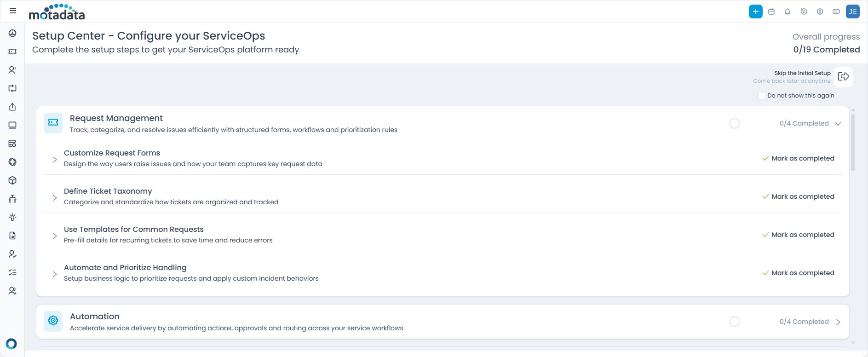This screenshot has width=868, height=357.
Task: Check 'Do not show this again'
Action: (x=762, y=96)
